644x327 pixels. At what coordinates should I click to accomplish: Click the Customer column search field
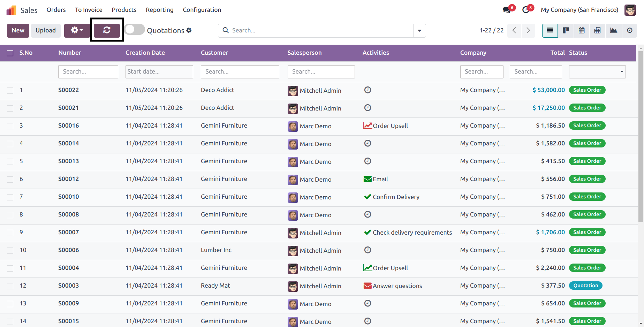click(x=240, y=71)
